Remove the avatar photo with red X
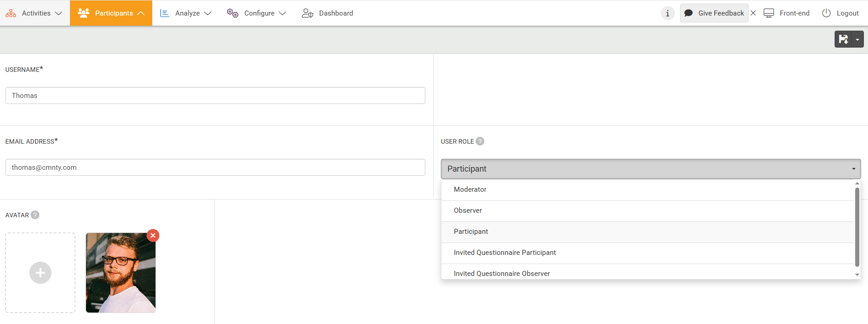 point(153,235)
